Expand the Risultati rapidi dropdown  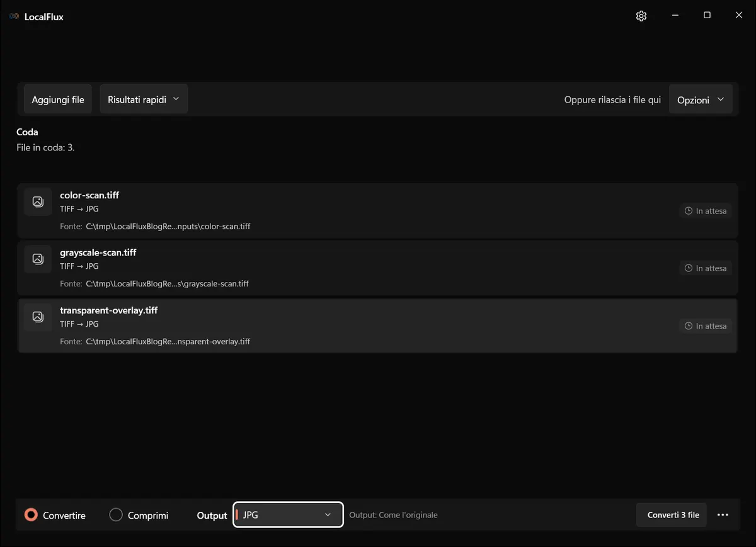144,99
